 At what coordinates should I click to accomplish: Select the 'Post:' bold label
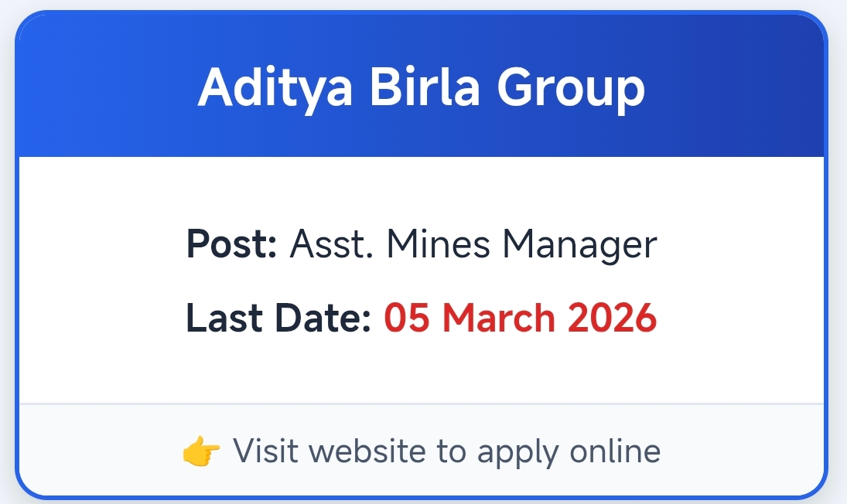tap(231, 245)
